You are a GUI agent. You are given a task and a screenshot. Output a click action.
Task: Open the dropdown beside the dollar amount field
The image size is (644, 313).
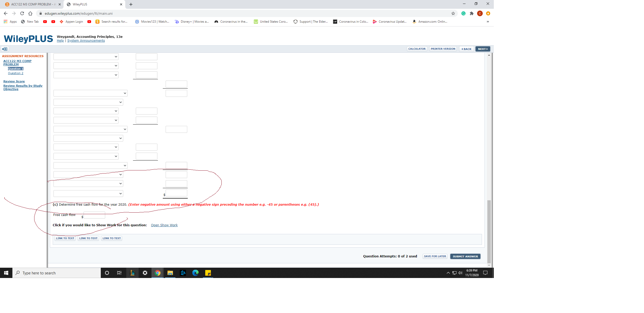[88, 193]
